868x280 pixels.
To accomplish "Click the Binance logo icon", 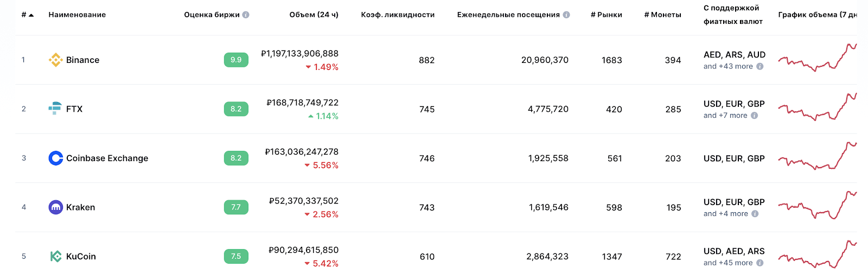I will click(55, 60).
